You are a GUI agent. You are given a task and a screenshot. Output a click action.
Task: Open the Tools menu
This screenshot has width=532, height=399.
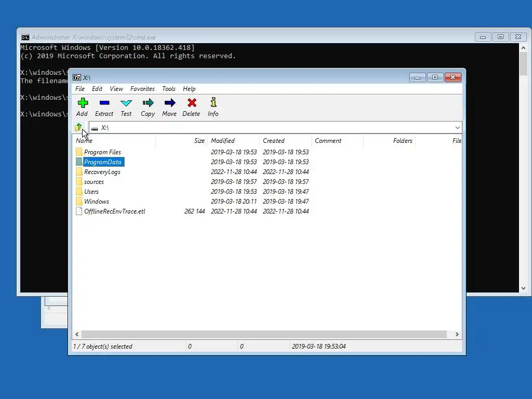169,89
